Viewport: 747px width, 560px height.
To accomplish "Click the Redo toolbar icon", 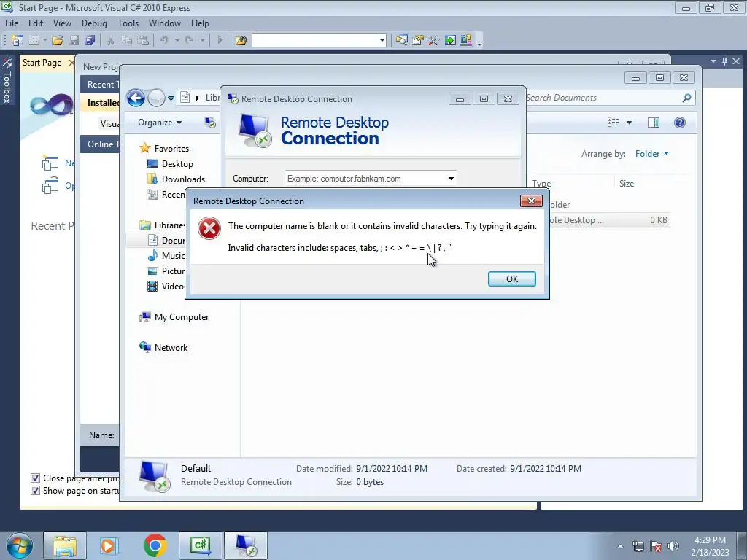I will tap(189, 41).
